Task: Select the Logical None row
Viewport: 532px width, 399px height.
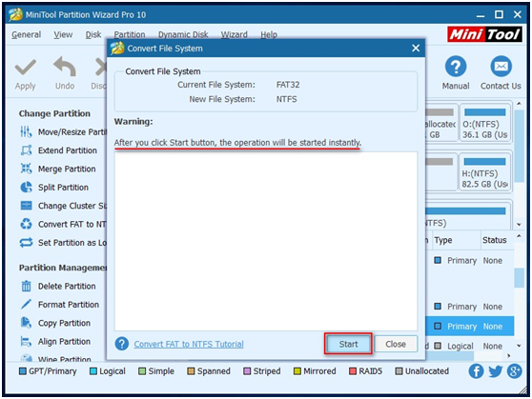Action: coord(470,346)
